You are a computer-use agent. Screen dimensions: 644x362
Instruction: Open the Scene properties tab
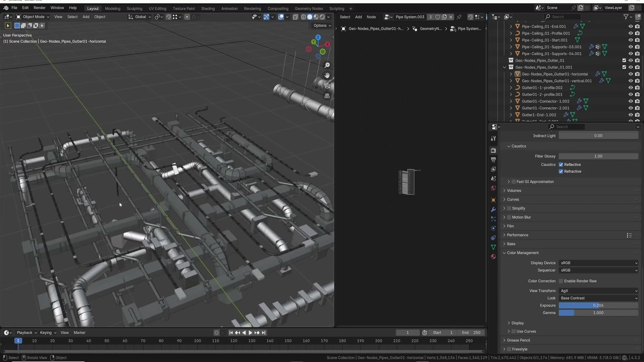pyautogui.click(x=493, y=179)
